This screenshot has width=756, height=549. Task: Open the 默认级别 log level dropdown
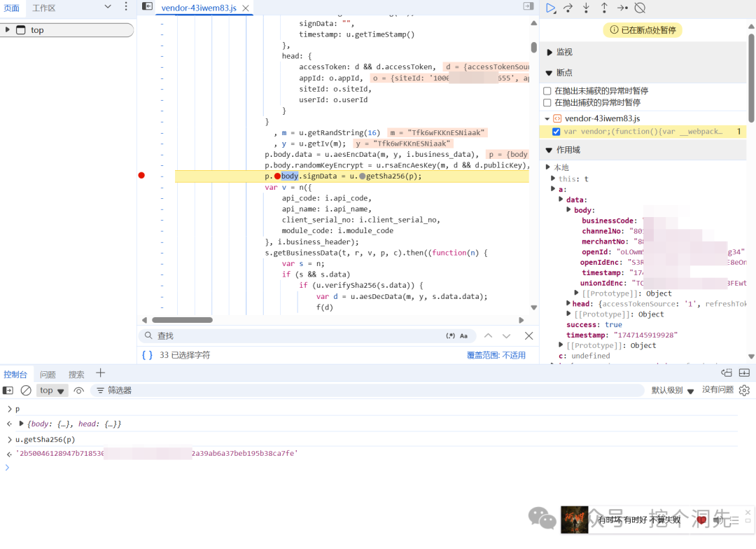click(x=673, y=390)
